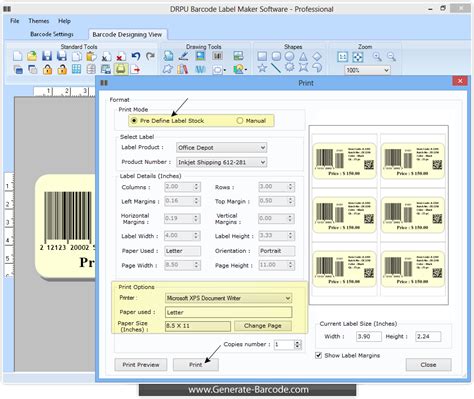This screenshot has width=474, height=399.
Task: Click the Paper Size 8.5 X 11 field
Action: [198, 326]
